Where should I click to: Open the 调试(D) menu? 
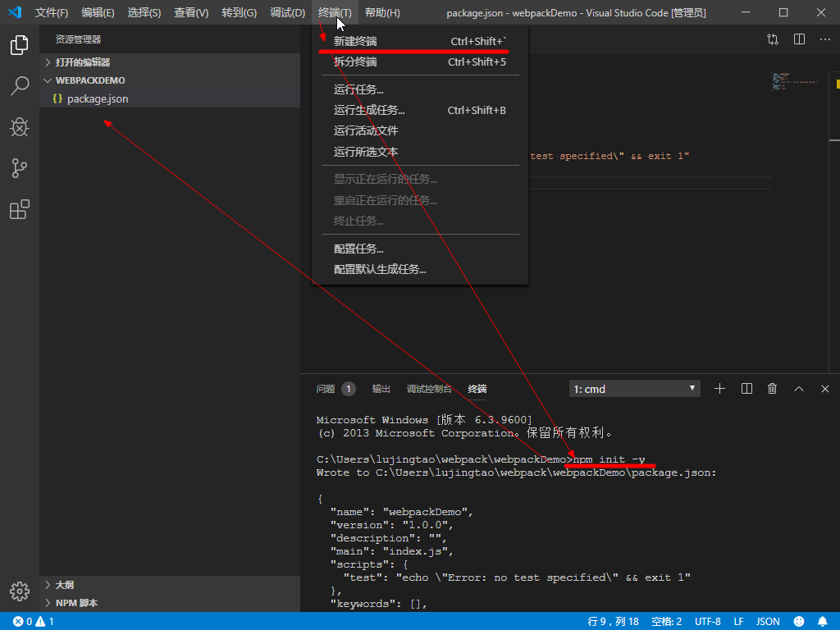(288, 12)
